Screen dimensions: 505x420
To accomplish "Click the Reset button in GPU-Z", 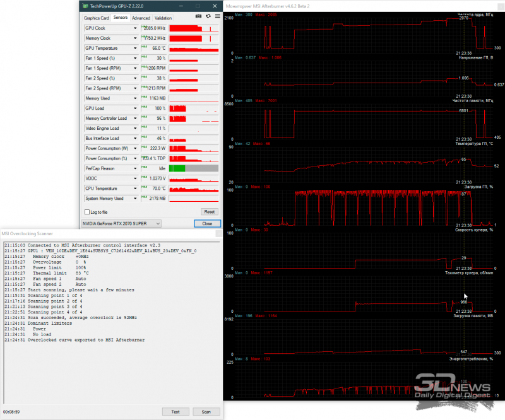I will click(210, 212).
